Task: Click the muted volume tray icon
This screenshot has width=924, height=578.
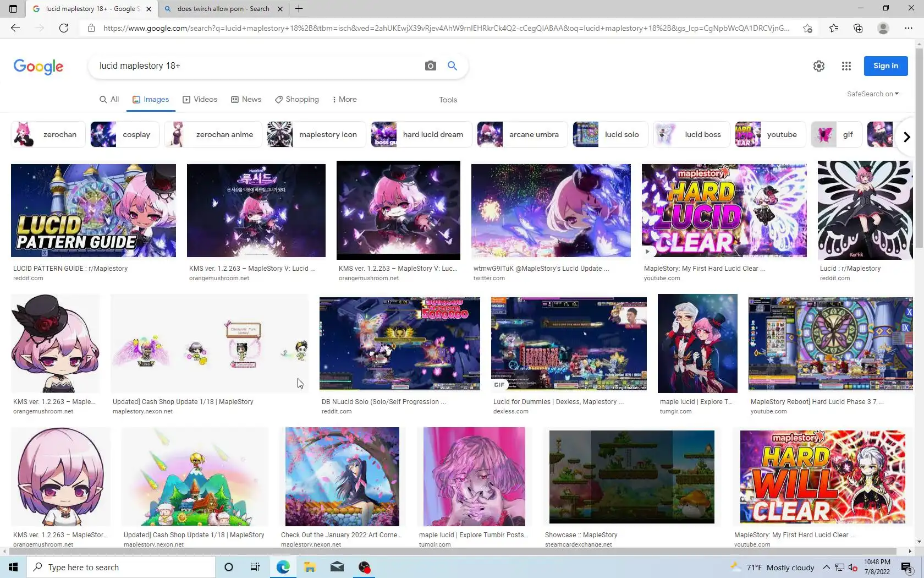Action: point(853,568)
